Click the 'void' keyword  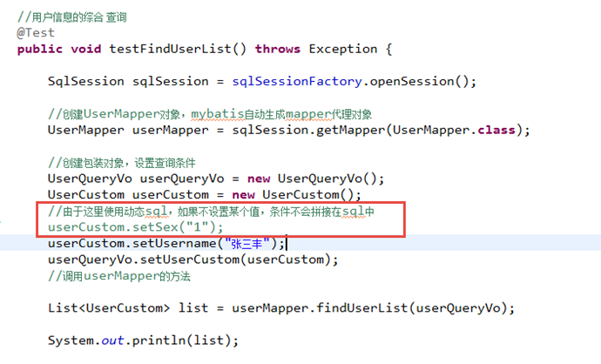86,49
